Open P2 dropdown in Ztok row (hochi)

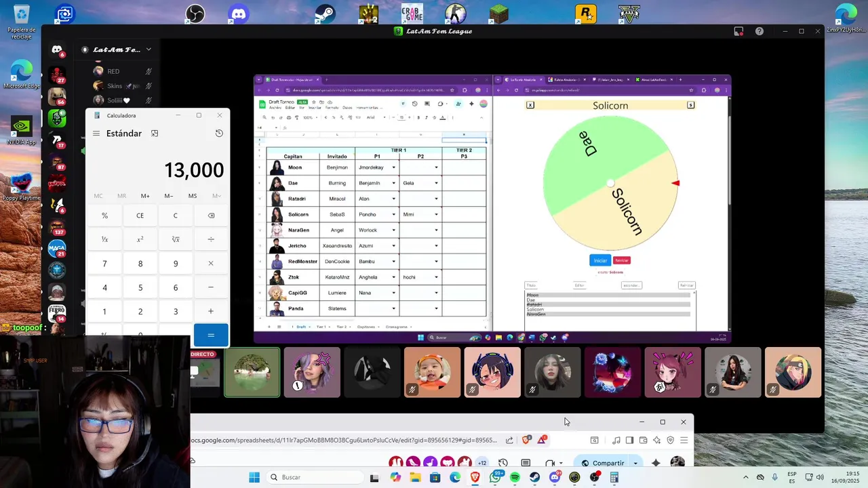(x=436, y=277)
